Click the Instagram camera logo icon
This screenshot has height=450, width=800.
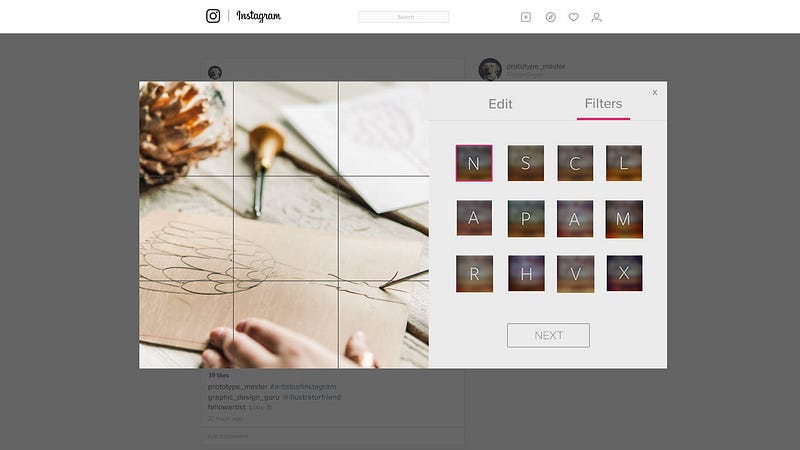[x=213, y=16]
